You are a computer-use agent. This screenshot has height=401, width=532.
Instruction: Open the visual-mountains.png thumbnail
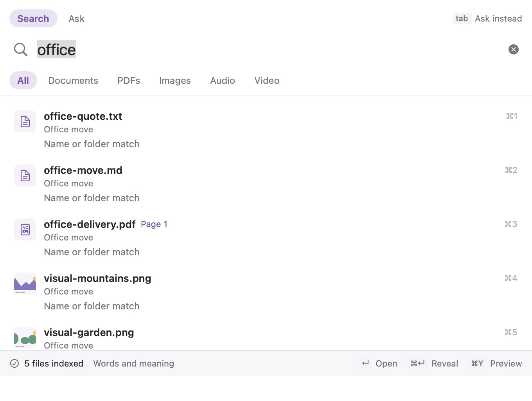point(25,284)
